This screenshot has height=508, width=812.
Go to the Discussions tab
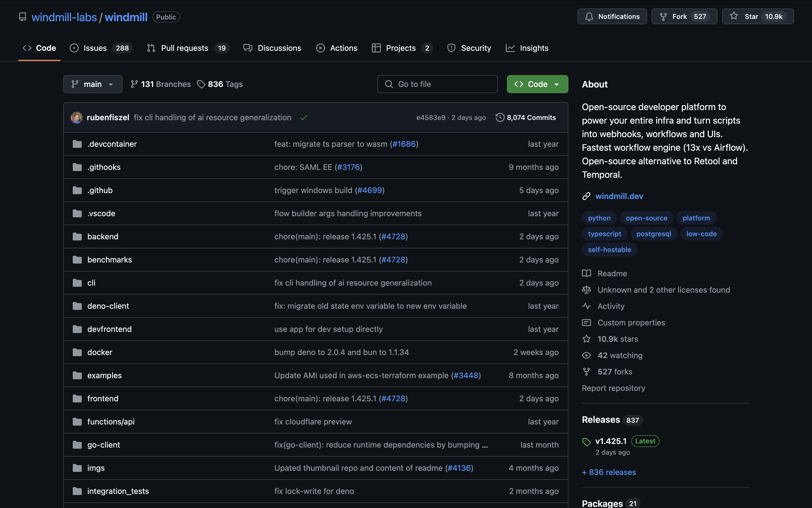pyautogui.click(x=272, y=48)
